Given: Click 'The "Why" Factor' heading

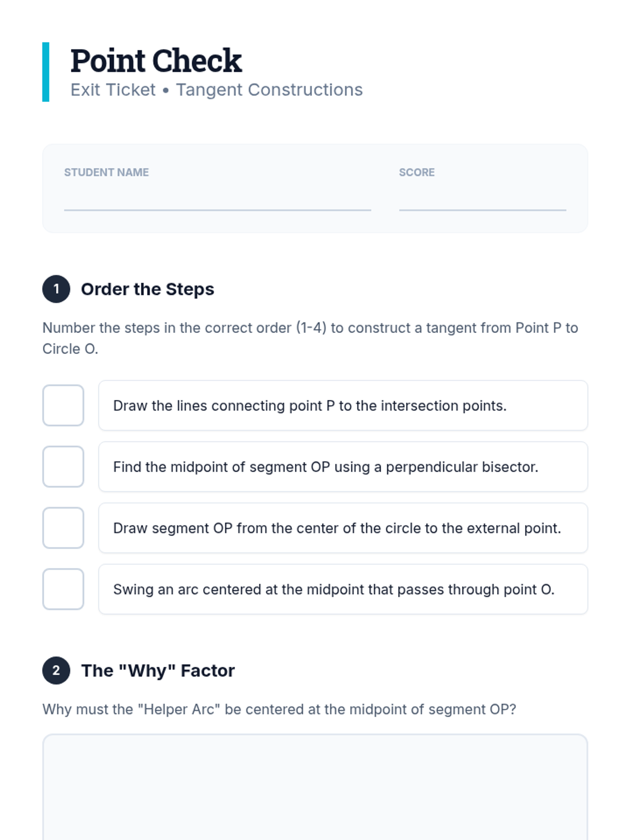Looking at the screenshot, I should [x=158, y=670].
